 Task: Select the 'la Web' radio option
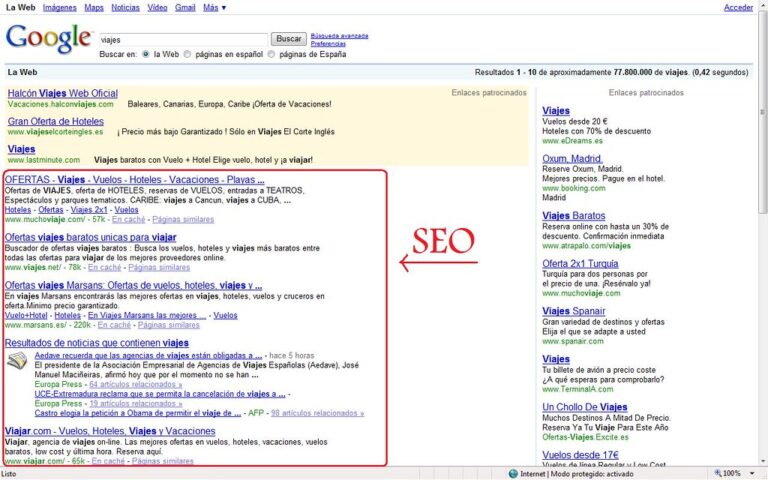(146, 54)
